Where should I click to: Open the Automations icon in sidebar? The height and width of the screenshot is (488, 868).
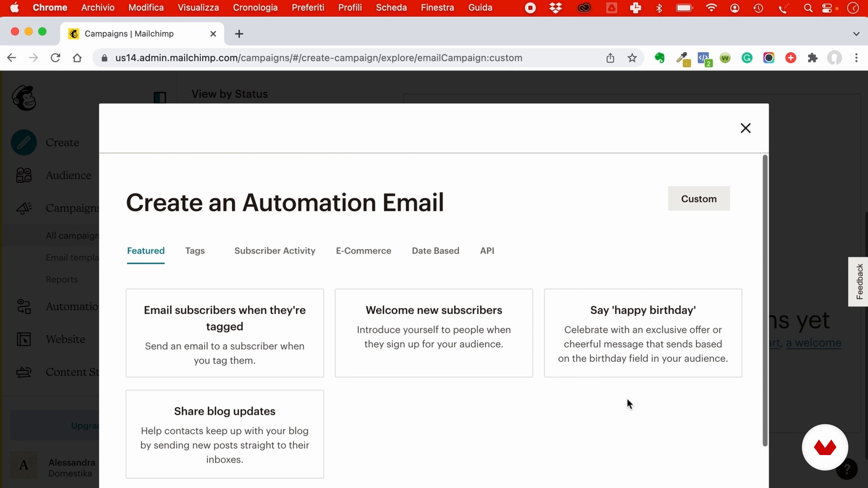24,307
